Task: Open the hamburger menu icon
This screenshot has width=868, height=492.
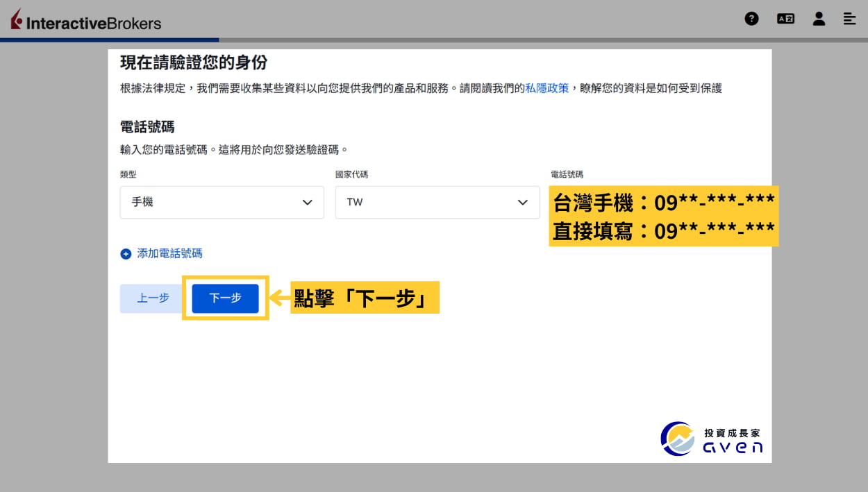Action: [x=849, y=19]
